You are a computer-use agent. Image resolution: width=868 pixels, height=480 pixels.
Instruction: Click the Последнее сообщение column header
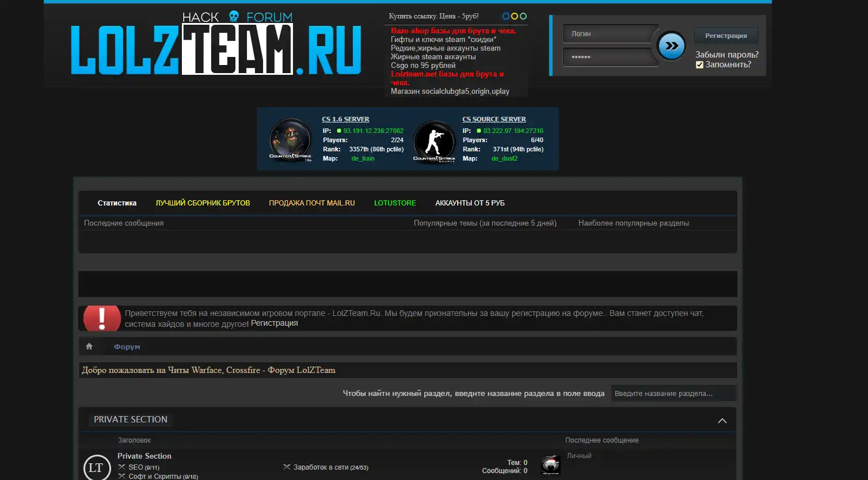click(x=602, y=440)
